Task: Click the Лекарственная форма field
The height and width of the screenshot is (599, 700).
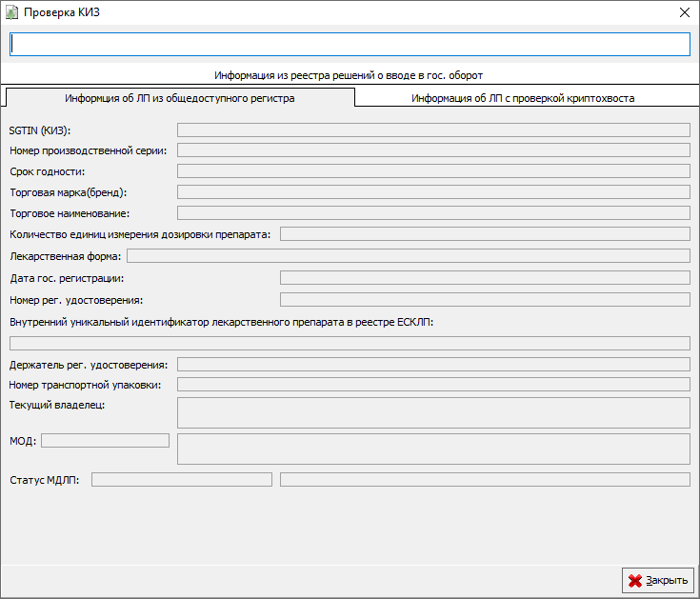Action: point(409,255)
